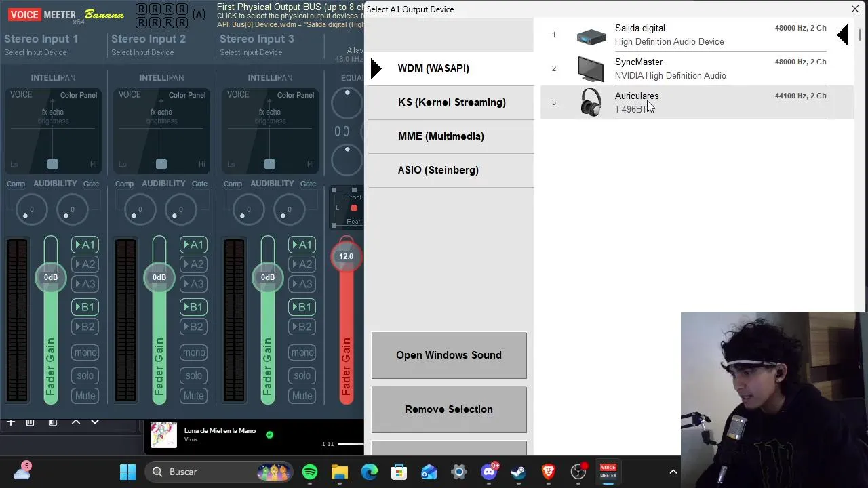Open Brave browser from the taskbar
This screenshot has height=488, width=868.
(549, 472)
